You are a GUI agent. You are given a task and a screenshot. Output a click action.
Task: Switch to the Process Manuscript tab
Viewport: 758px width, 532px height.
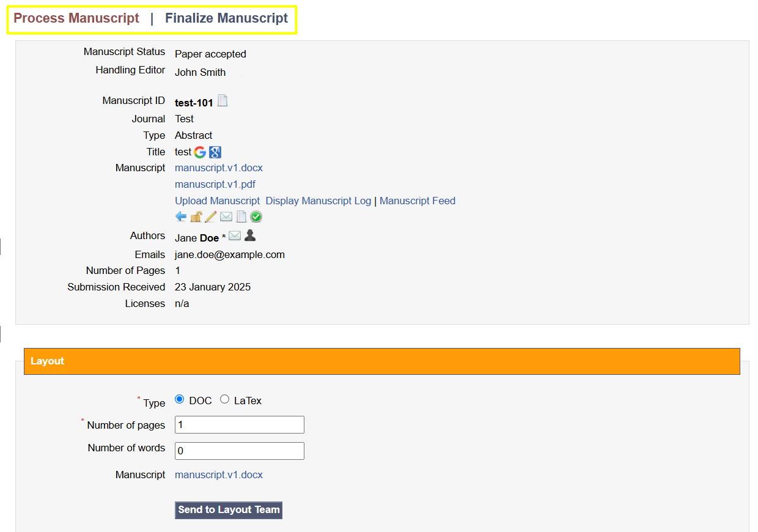pyautogui.click(x=76, y=18)
